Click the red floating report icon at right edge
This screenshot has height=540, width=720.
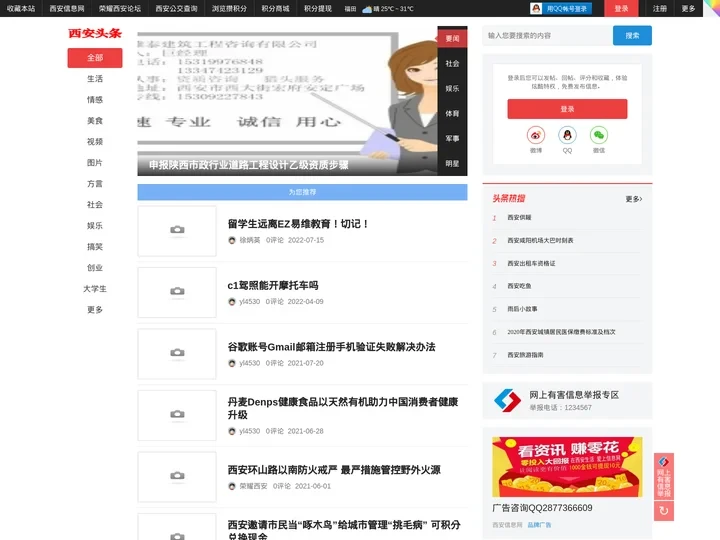[x=664, y=476]
